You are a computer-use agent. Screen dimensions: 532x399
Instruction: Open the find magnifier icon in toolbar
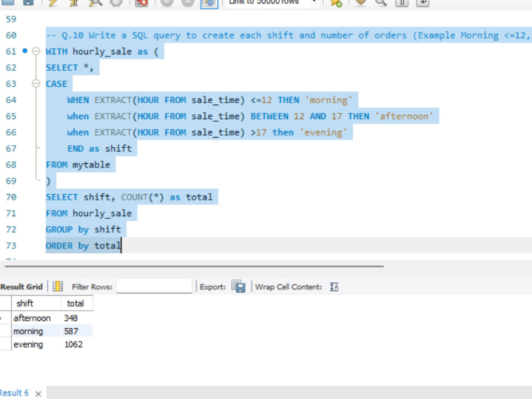[x=381, y=2]
